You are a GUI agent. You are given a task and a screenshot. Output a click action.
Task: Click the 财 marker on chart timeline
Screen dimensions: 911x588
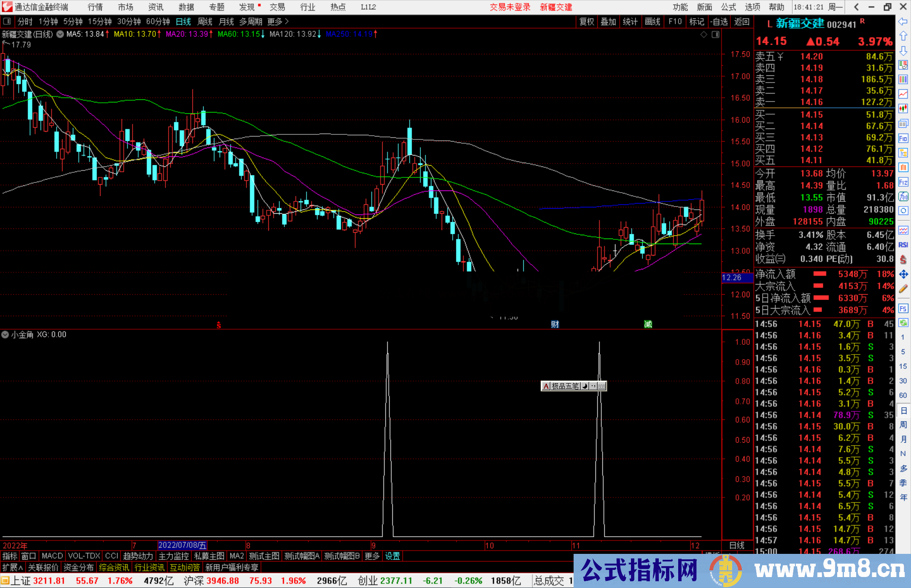[555, 324]
